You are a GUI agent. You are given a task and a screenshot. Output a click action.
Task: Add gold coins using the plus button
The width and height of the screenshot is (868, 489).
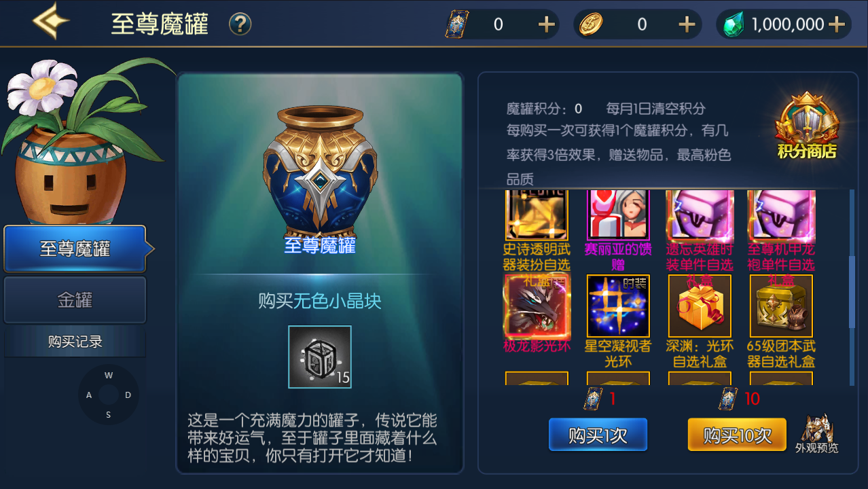pyautogui.click(x=687, y=24)
